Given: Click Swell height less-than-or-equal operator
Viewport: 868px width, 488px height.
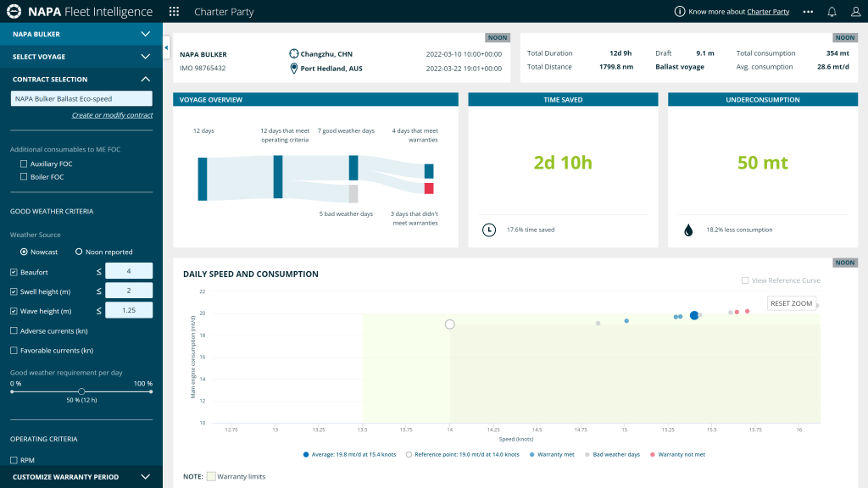Looking at the screenshot, I should 99,291.
